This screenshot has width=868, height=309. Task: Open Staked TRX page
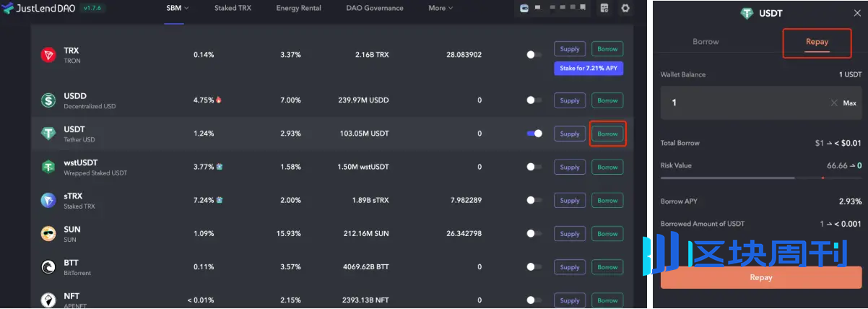coord(231,8)
